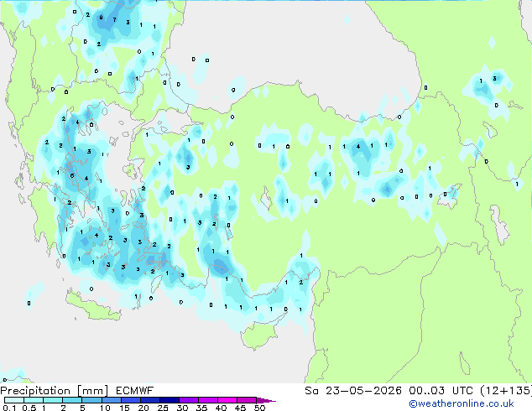The image size is (532, 411).
Task: Click the '25' legend scale label
Action: [x=163, y=408]
